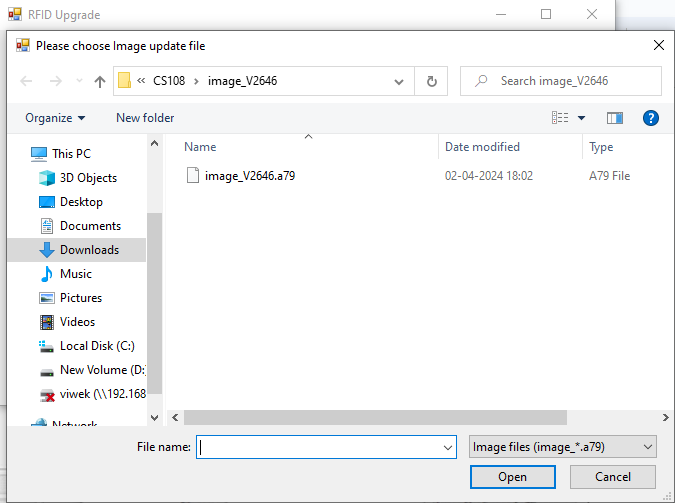This screenshot has width=675, height=503.
Task: Open Local Disk (C:) drive
Action: point(96,346)
